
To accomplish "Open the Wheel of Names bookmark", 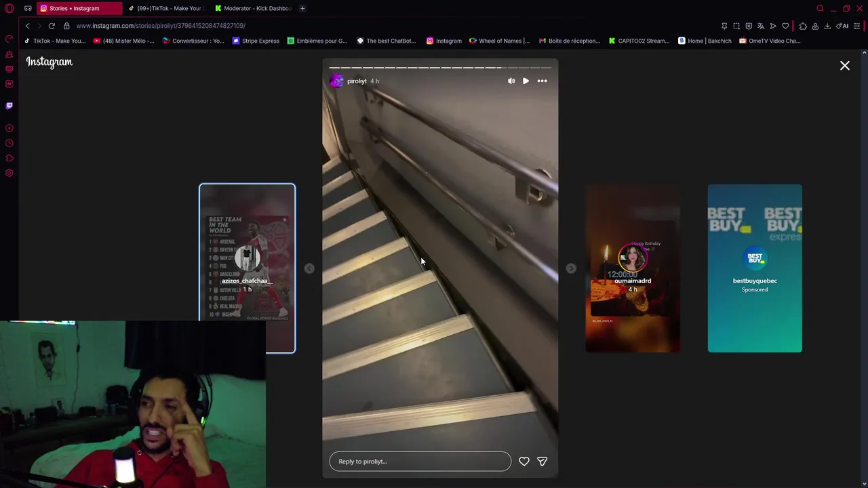I will pos(499,41).
